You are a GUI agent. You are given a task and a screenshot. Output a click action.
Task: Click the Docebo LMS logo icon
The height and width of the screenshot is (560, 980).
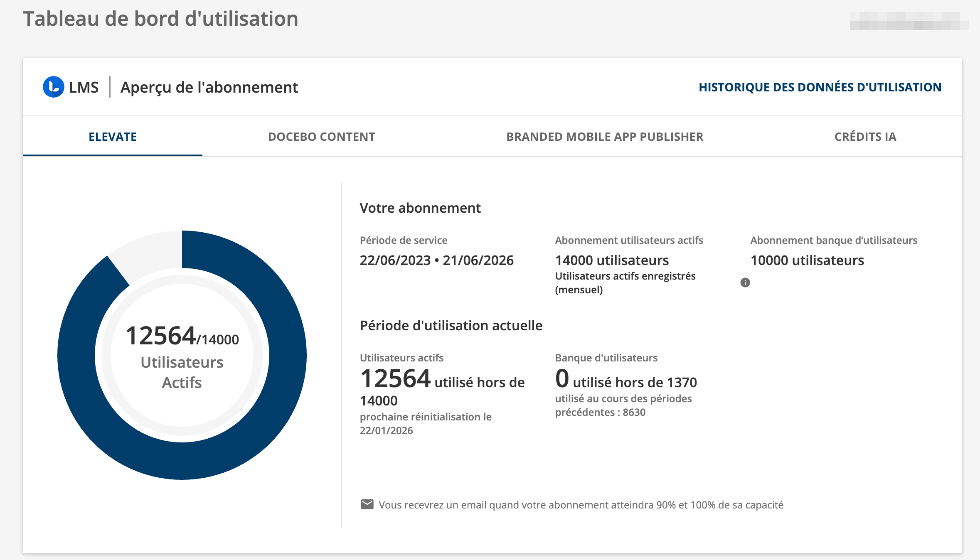[53, 87]
